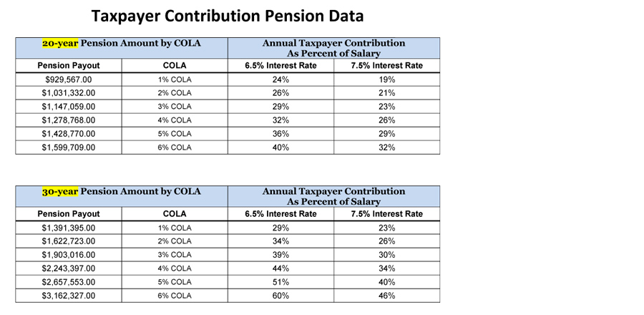Click the $1,031,332.00 payout cell

pyautogui.click(x=69, y=93)
